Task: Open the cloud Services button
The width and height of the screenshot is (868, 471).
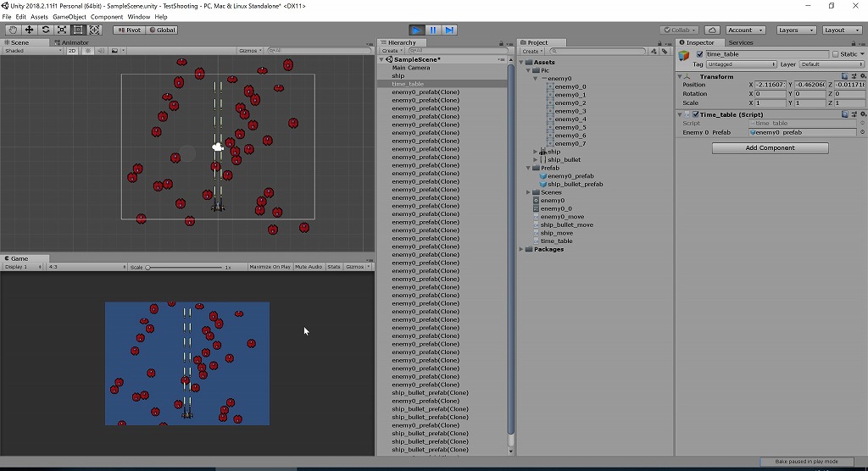Action: [x=712, y=30]
